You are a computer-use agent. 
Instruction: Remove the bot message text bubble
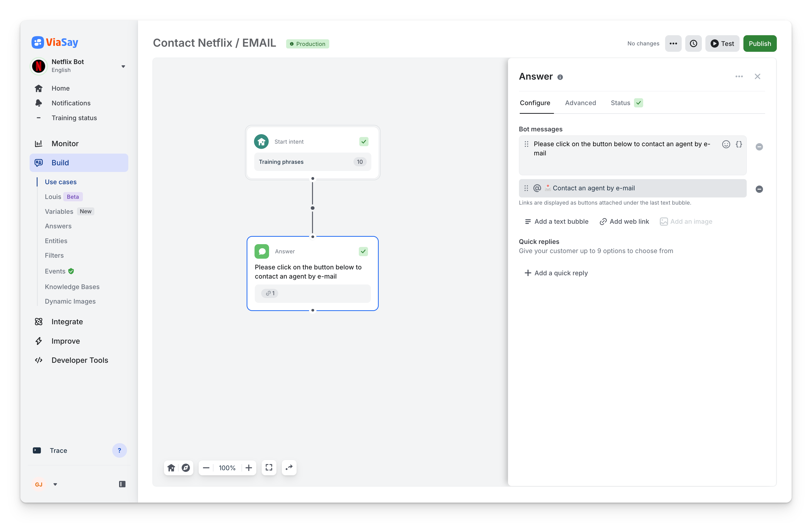[759, 147]
